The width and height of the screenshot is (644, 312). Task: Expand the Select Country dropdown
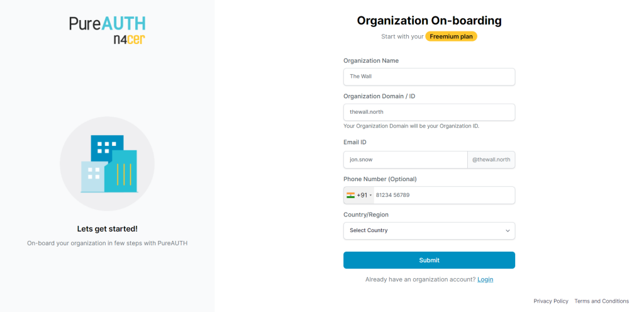[x=429, y=231]
